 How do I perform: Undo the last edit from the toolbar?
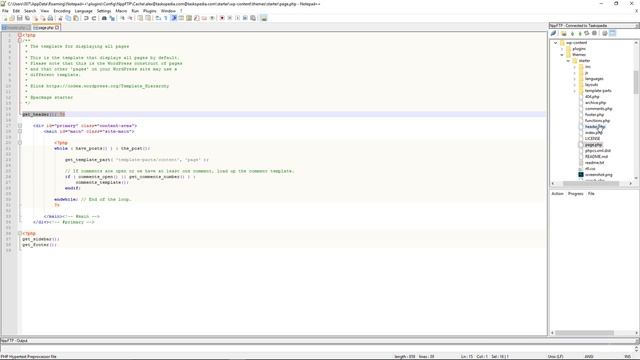[x=86, y=18]
